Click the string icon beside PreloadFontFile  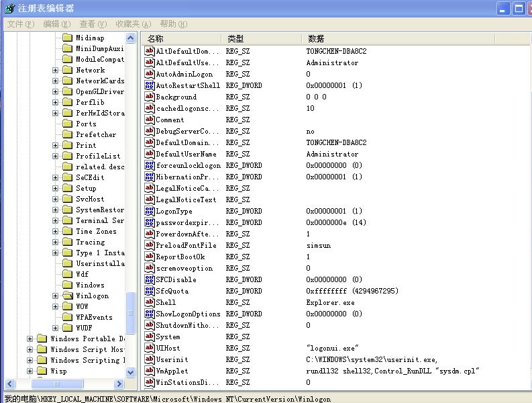[x=150, y=245]
